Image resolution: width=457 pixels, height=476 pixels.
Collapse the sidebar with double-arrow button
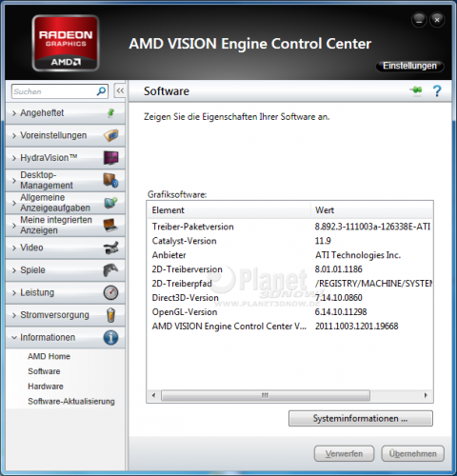(x=120, y=91)
